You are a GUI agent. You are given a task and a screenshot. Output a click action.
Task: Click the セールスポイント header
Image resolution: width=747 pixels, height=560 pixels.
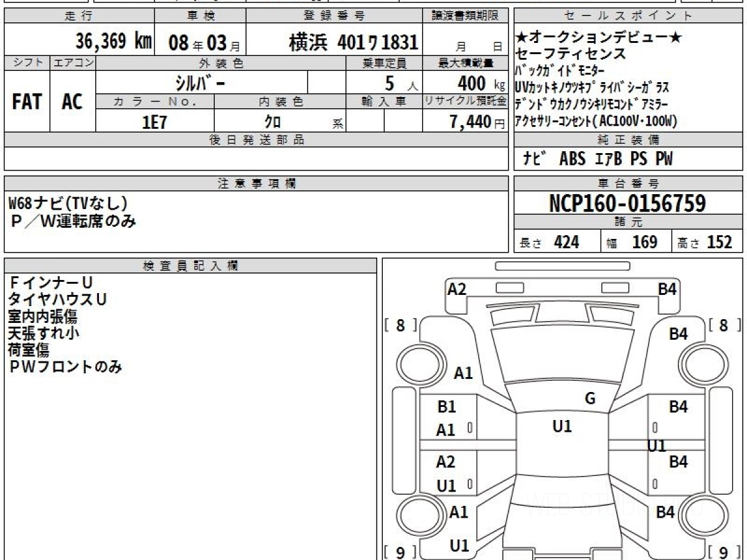629,16
